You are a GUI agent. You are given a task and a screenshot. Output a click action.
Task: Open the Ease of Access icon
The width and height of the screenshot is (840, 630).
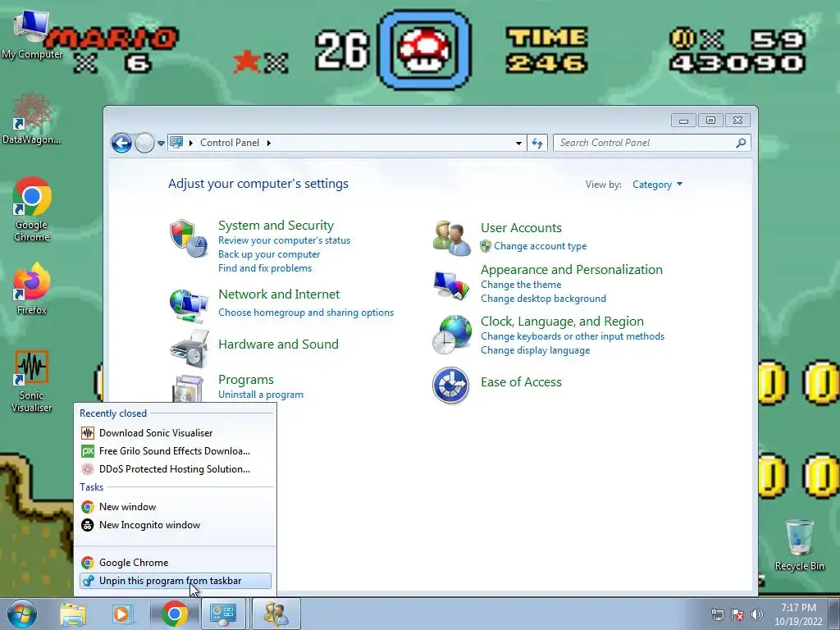point(450,386)
